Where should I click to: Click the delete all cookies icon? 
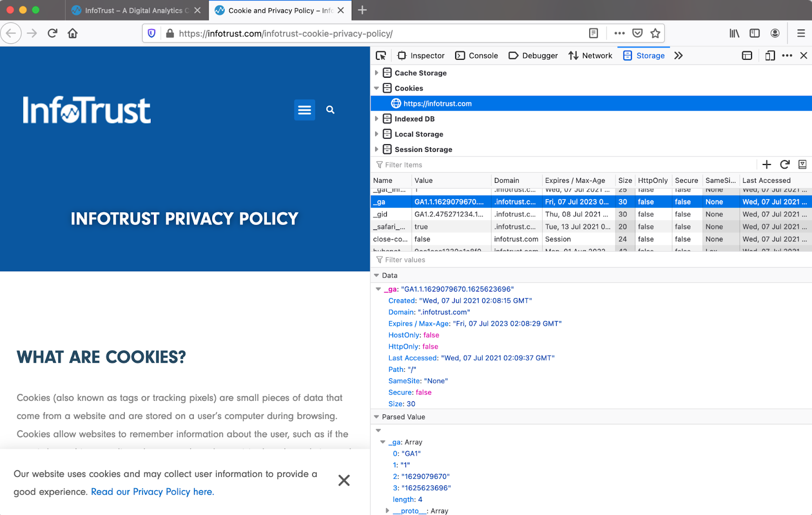802,164
